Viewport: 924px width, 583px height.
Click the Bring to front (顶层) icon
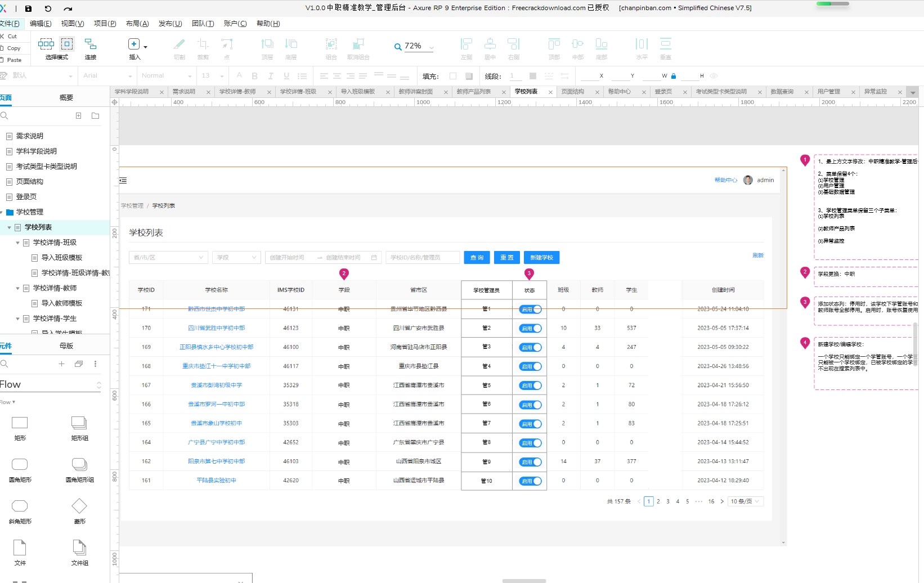tap(267, 44)
